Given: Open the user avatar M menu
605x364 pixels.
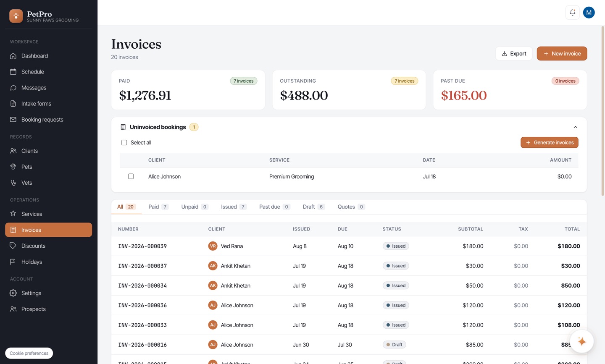Looking at the screenshot, I should 589,13.
